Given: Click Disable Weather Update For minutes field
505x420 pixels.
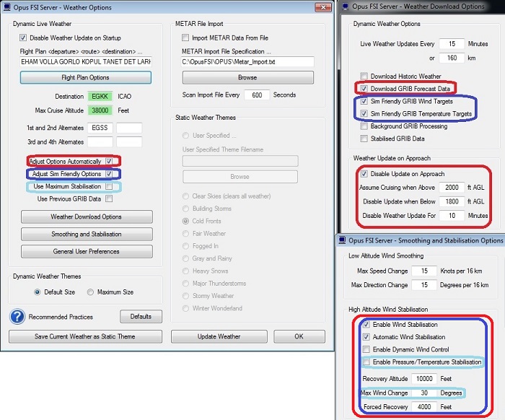Looking at the screenshot, I should pyautogui.click(x=452, y=216).
